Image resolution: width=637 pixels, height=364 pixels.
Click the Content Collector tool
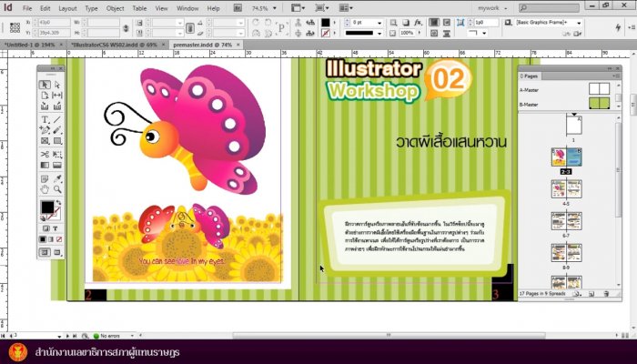pos(45,106)
